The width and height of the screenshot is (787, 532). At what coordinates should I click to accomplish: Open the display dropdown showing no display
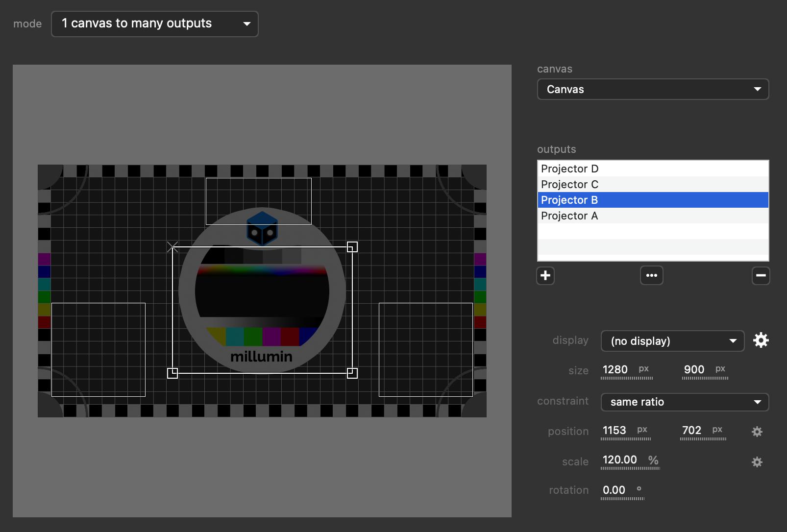coord(672,341)
